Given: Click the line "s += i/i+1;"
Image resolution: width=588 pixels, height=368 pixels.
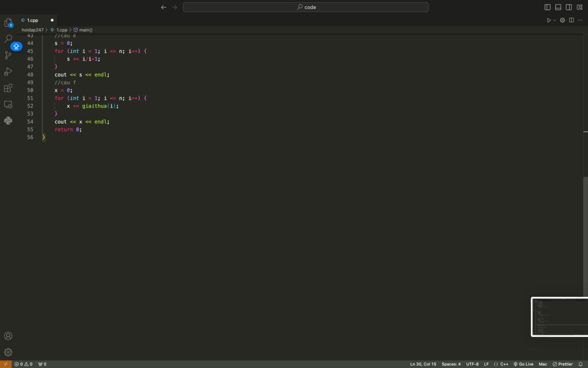Looking at the screenshot, I should pyautogui.click(x=84, y=59).
